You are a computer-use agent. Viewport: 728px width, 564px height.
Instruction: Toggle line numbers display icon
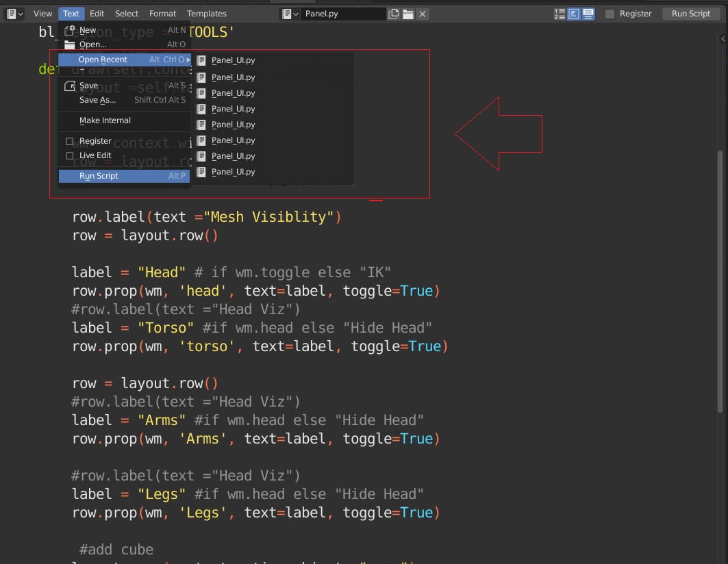pos(560,14)
